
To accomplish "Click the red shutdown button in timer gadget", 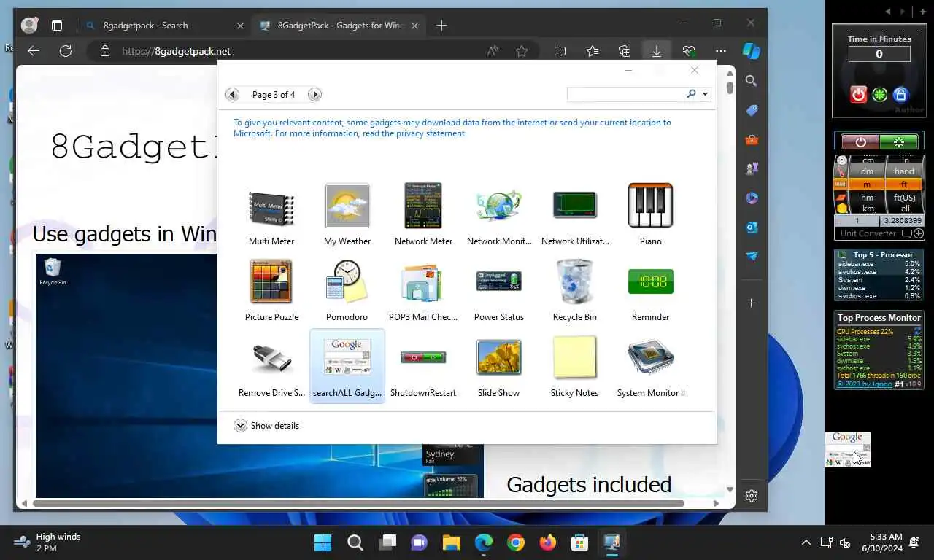I will coord(859,94).
